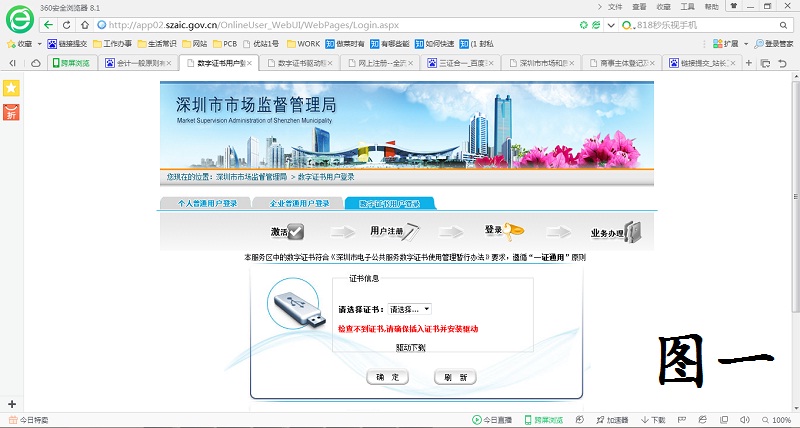This screenshot has width=800, height=428.
Task: Click the 用户注册 pen step icon
Action: (411, 232)
